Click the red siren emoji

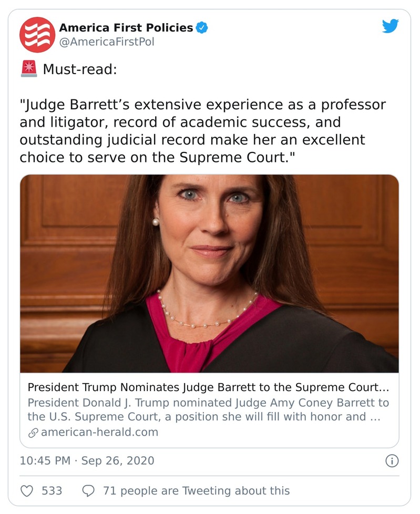(x=29, y=69)
